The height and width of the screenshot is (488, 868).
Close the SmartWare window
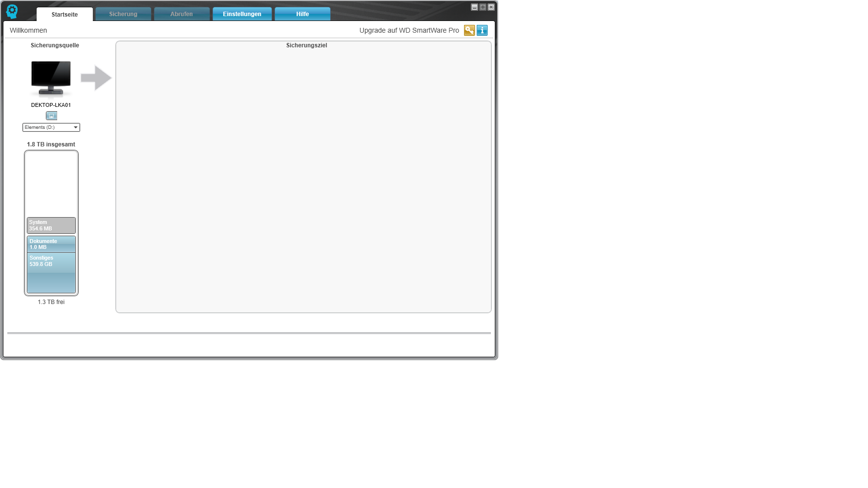[x=491, y=7]
